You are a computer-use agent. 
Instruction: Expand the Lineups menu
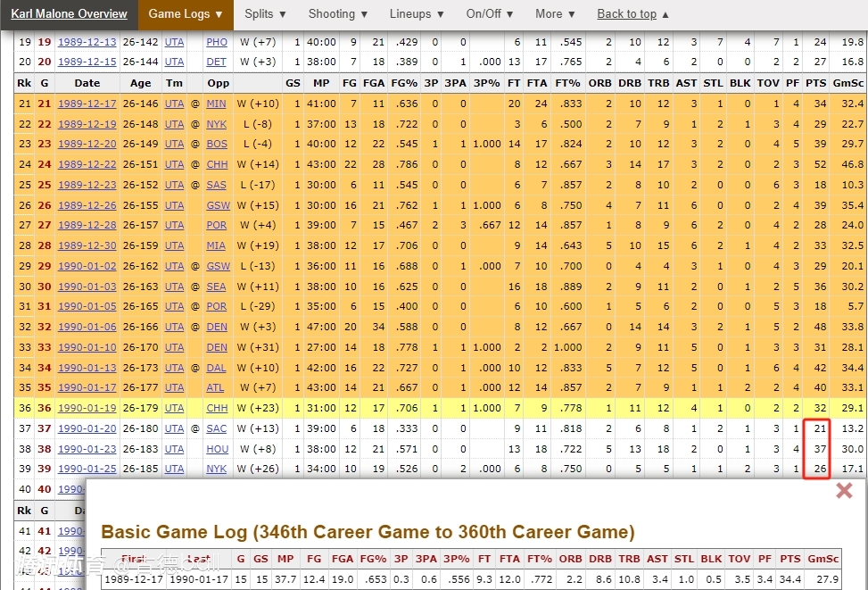point(417,14)
